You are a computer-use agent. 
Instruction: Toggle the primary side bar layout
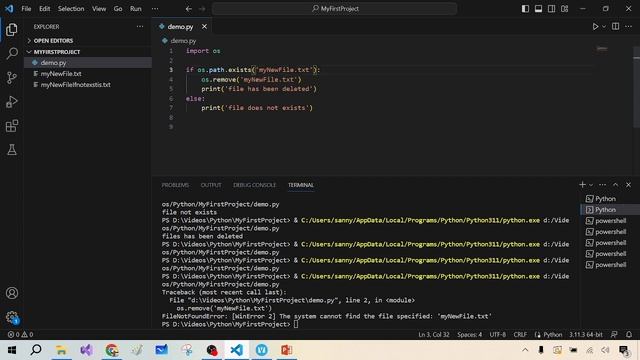tap(525, 9)
